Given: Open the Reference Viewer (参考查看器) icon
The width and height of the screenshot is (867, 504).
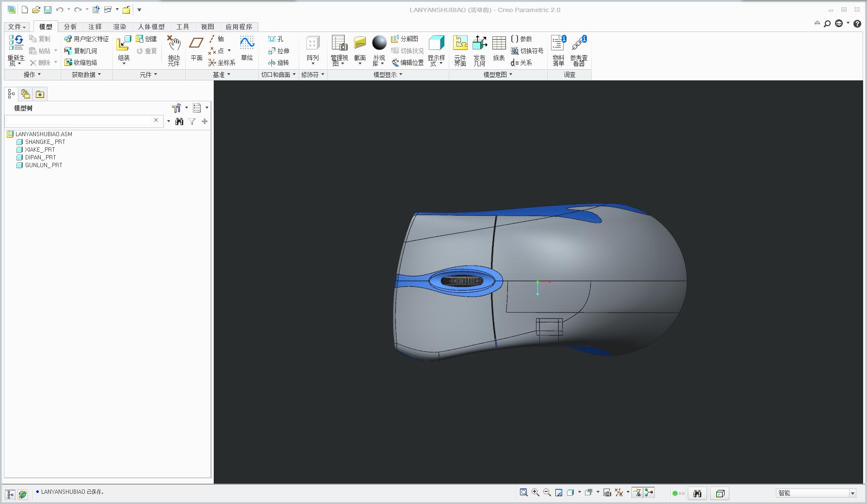Looking at the screenshot, I should point(579,43).
